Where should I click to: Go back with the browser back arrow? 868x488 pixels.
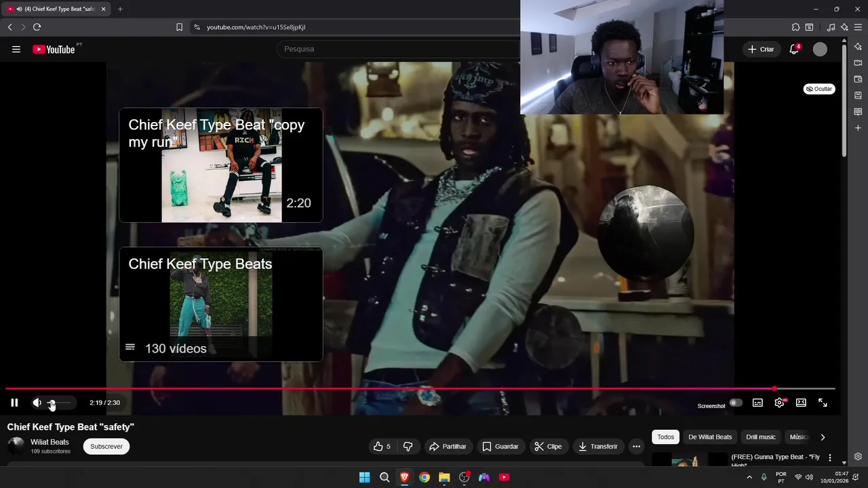click(x=9, y=27)
